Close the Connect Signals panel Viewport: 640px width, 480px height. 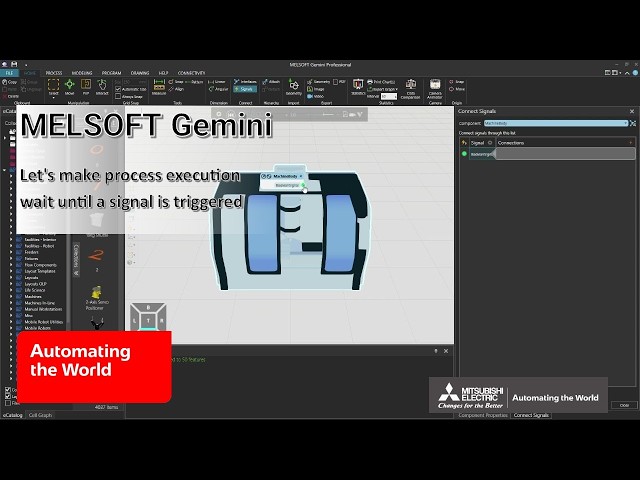pyautogui.click(x=632, y=111)
